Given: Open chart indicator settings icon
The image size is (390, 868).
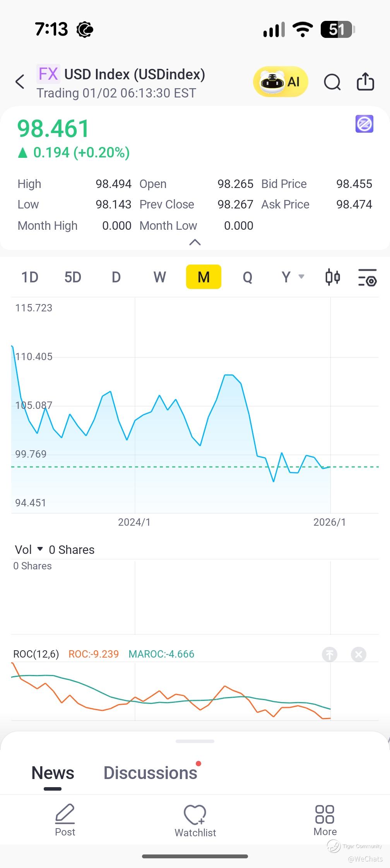Looking at the screenshot, I should [367, 277].
